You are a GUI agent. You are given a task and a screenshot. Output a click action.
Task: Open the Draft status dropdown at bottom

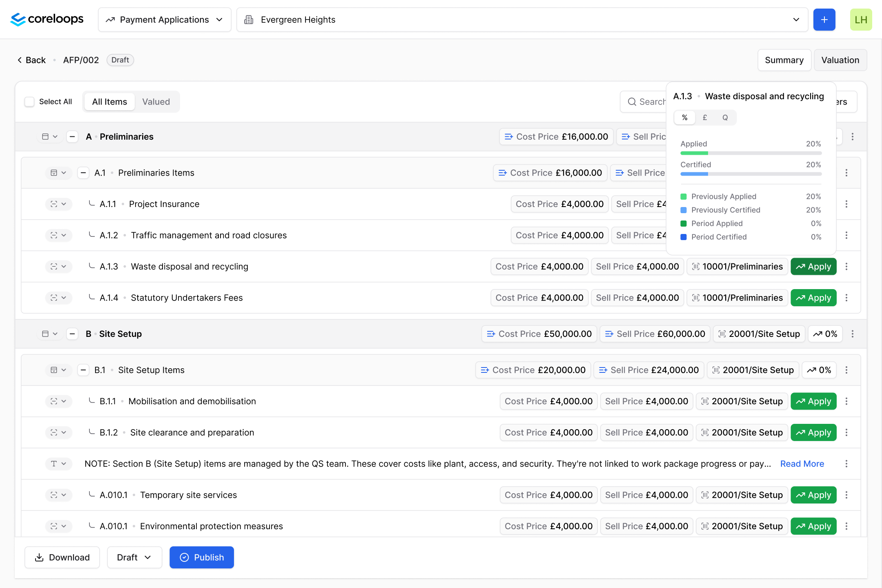(134, 557)
